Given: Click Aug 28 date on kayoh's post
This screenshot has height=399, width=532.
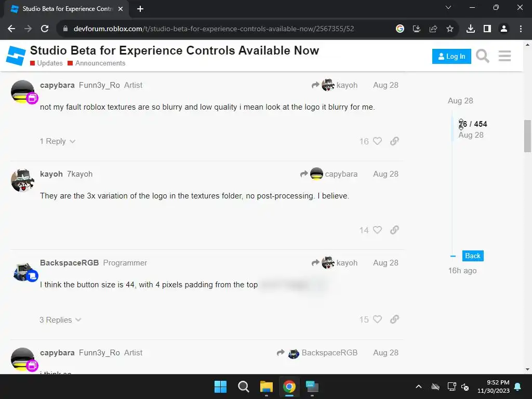Looking at the screenshot, I should 385,174.
